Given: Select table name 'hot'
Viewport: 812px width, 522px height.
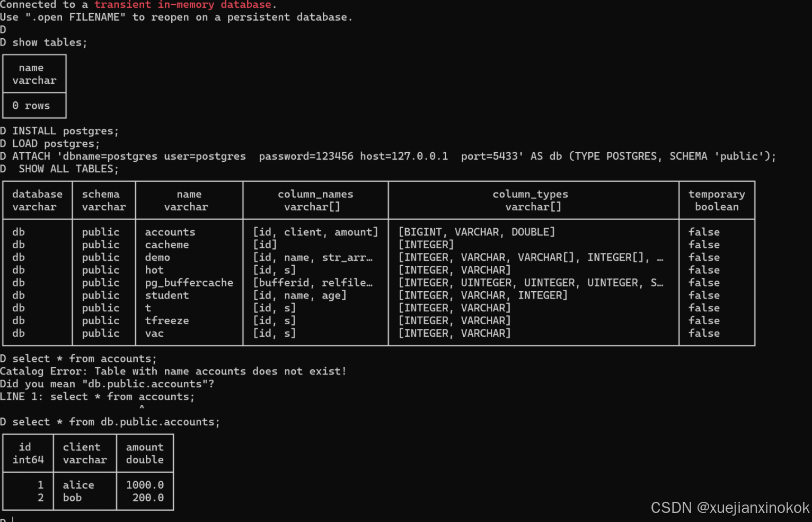Looking at the screenshot, I should (154, 270).
